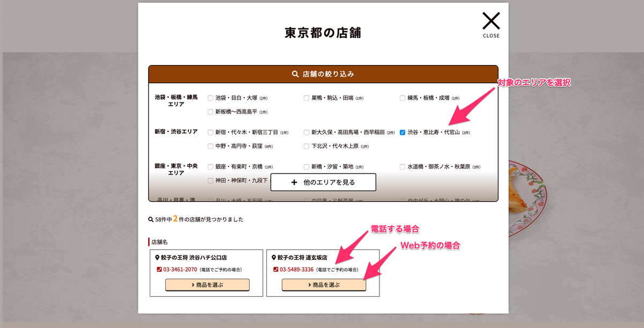644x328 pixels.
Task: Check the 水道橋・御茶ノ水・秋葉原 checkbox
Action: tap(402, 167)
